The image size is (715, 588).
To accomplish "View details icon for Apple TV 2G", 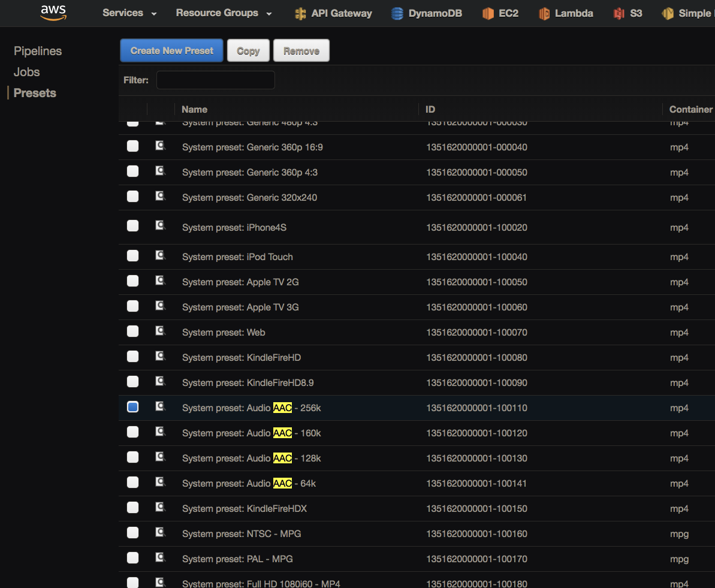I will click(160, 281).
